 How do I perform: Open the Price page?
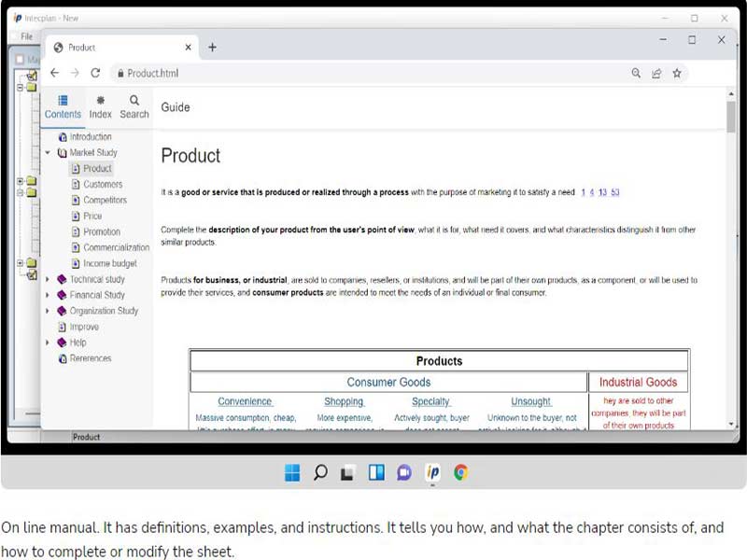point(92,216)
